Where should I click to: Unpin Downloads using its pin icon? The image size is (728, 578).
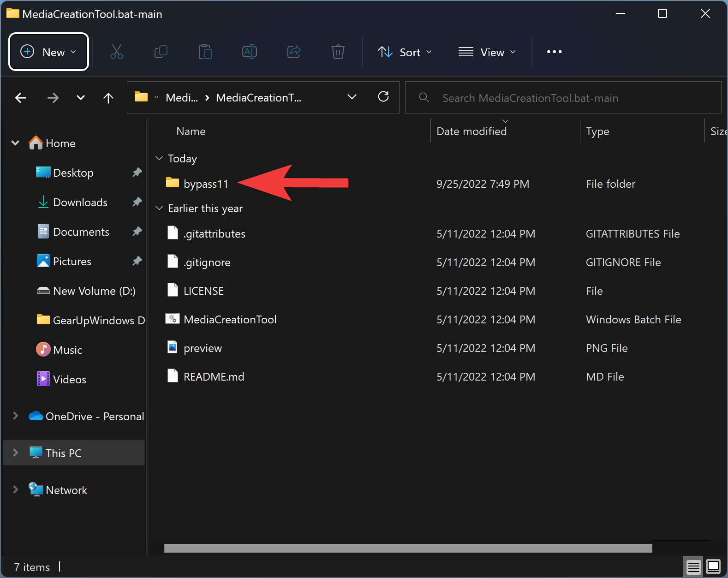pyautogui.click(x=137, y=202)
